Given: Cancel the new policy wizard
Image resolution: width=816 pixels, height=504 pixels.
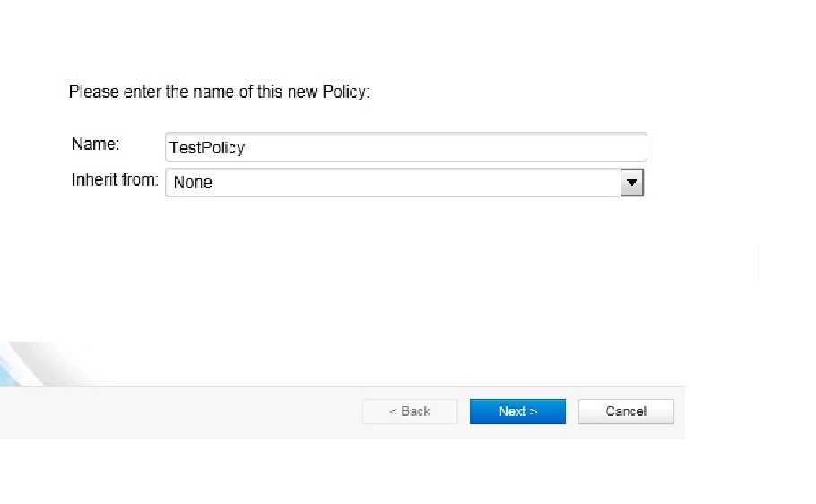Looking at the screenshot, I should [x=625, y=412].
